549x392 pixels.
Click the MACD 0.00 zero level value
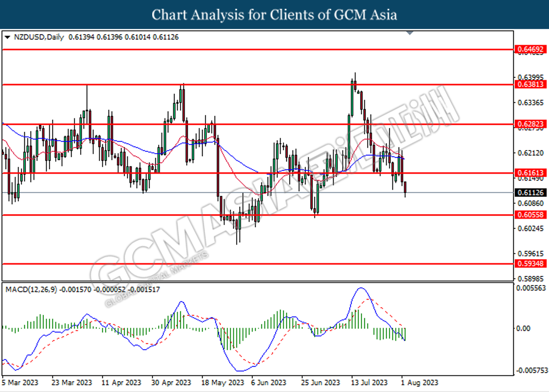[523, 329]
